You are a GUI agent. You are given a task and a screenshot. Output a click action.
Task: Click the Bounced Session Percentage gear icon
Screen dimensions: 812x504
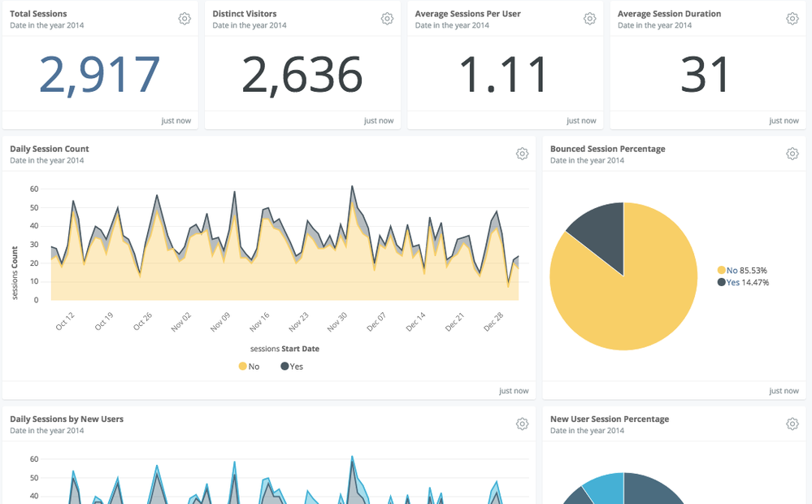tap(792, 154)
